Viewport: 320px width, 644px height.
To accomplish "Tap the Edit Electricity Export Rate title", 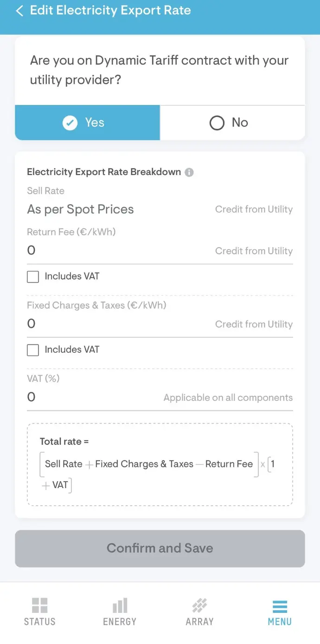I will (110, 11).
